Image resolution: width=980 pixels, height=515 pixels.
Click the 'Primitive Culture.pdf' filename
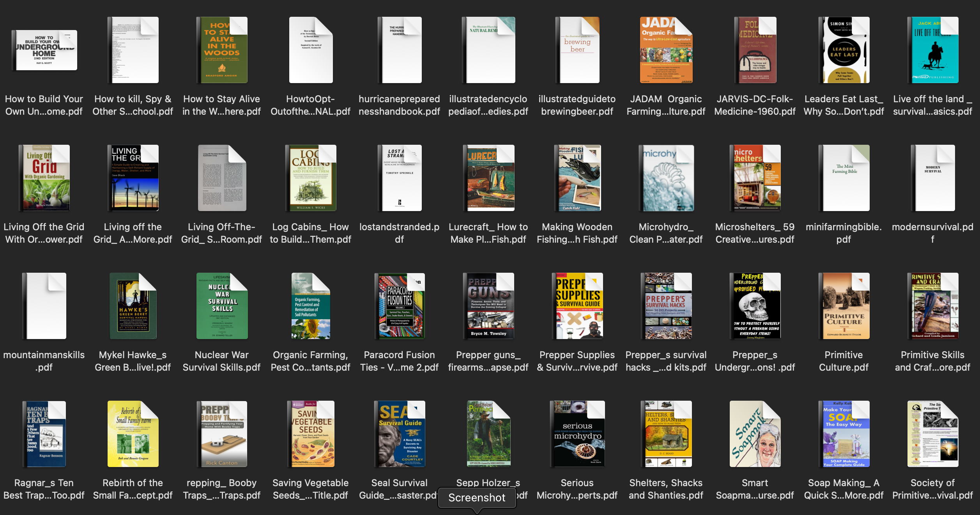point(844,361)
